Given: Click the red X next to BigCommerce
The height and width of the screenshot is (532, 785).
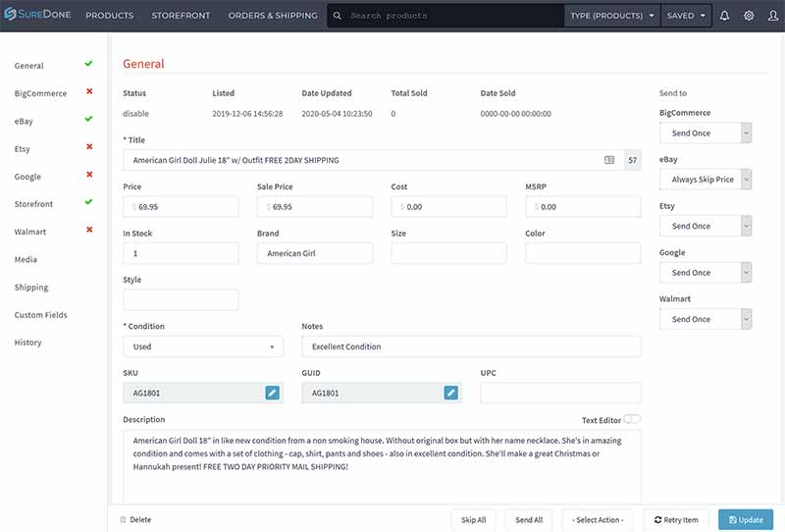Looking at the screenshot, I should 89,91.
